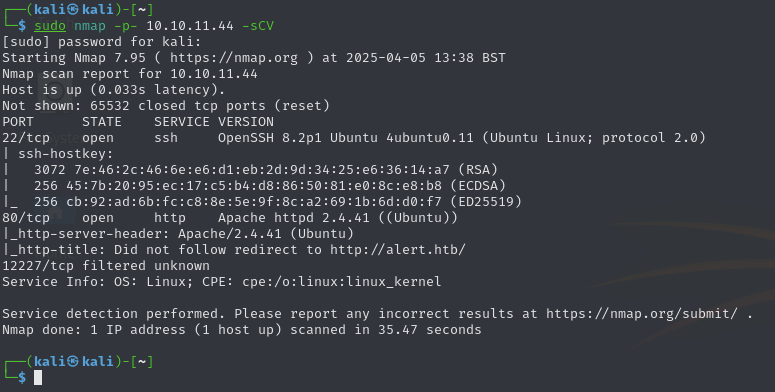Image resolution: width=775 pixels, height=392 pixels.
Task: Click the underlined sudo command word
Action: (50, 26)
